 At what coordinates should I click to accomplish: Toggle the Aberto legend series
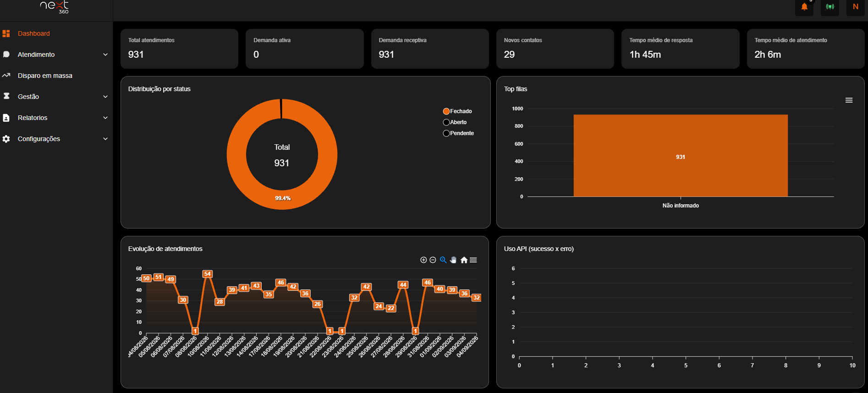(455, 122)
